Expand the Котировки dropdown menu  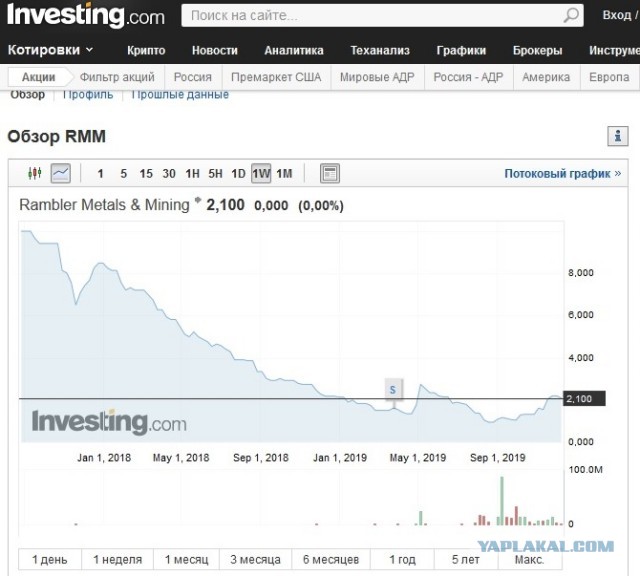(51, 50)
